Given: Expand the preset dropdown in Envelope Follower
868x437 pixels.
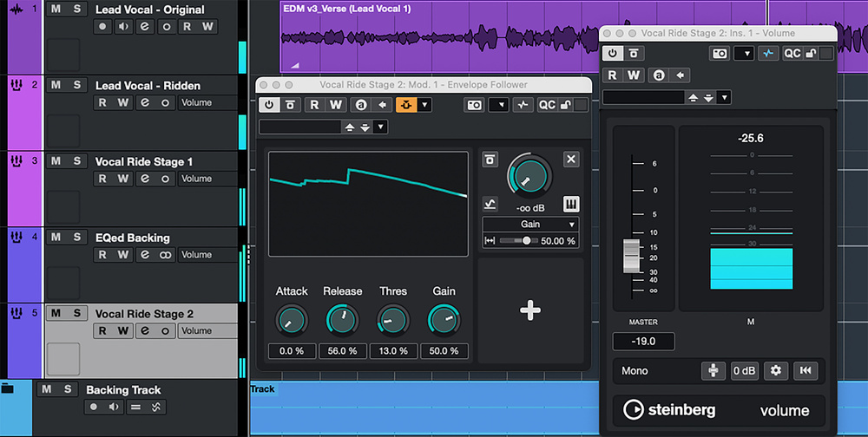Looking at the screenshot, I should (380, 127).
